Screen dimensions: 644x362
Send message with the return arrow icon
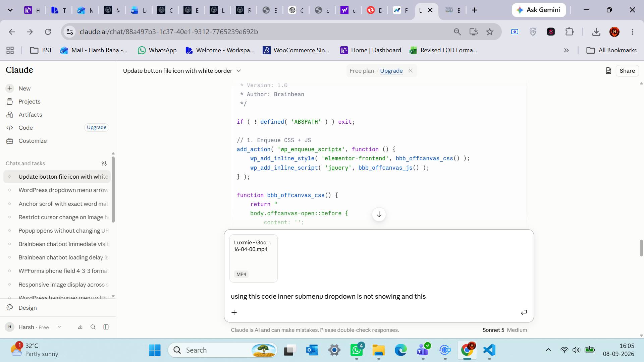(524, 312)
